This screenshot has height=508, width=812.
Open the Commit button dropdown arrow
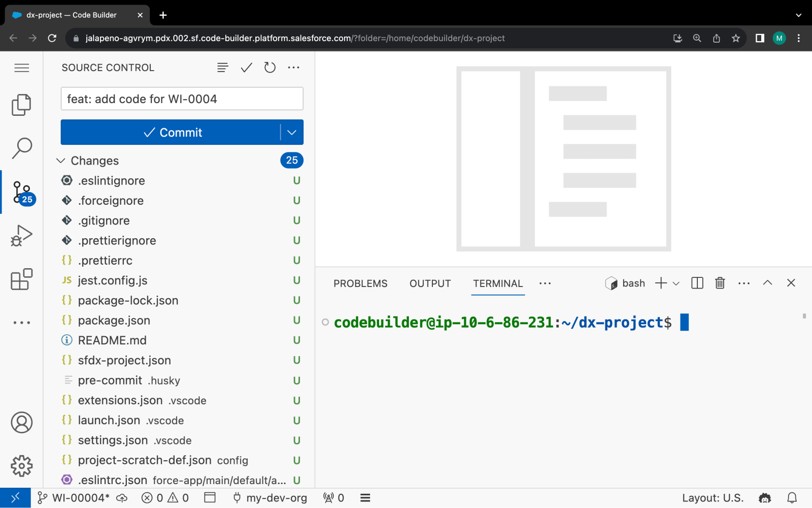coord(292,132)
